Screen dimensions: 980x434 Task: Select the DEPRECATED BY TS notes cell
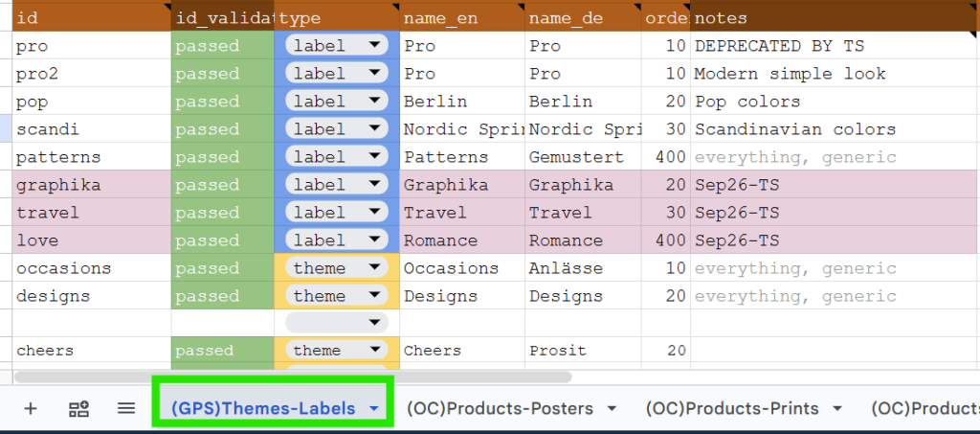[835, 46]
